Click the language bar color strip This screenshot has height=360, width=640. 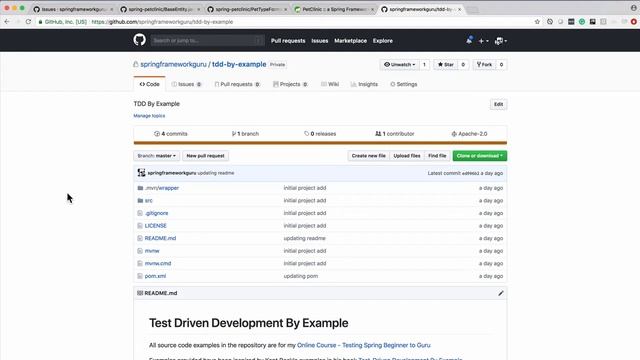tap(320, 143)
